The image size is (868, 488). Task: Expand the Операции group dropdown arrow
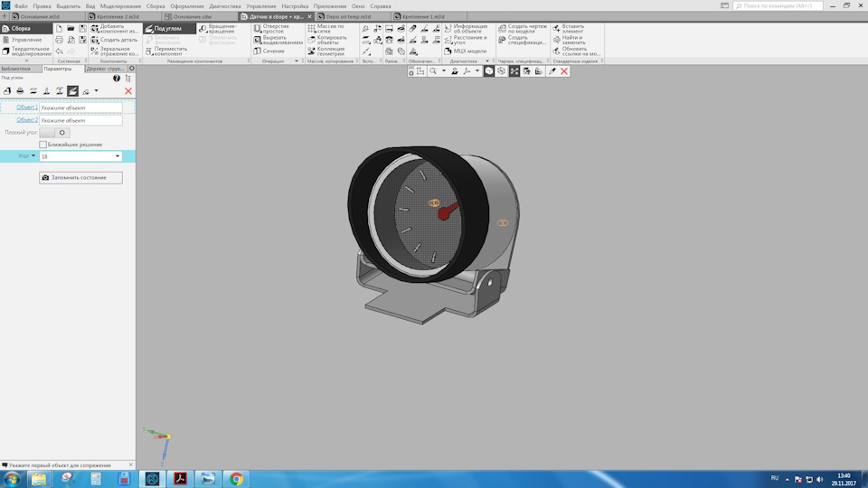click(x=297, y=61)
